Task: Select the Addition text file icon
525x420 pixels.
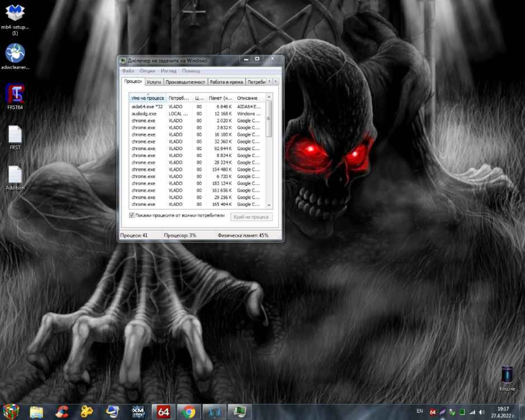Action: click(x=15, y=178)
